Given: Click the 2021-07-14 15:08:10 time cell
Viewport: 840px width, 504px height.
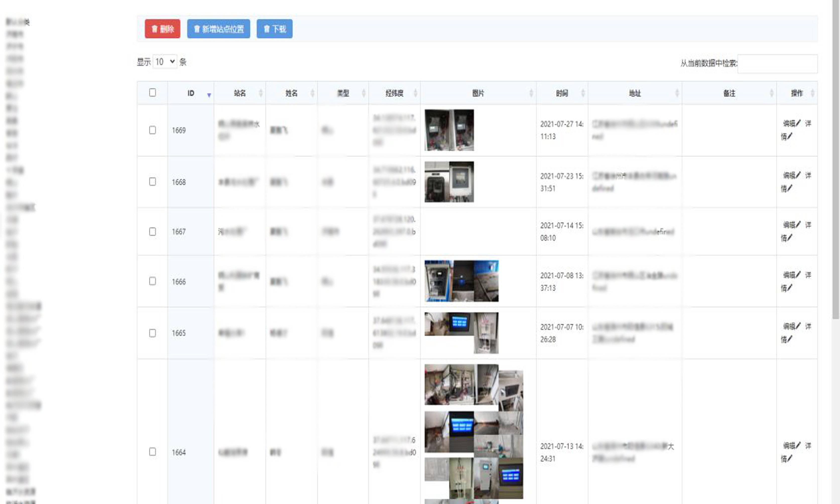Looking at the screenshot, I should point(562,232).
